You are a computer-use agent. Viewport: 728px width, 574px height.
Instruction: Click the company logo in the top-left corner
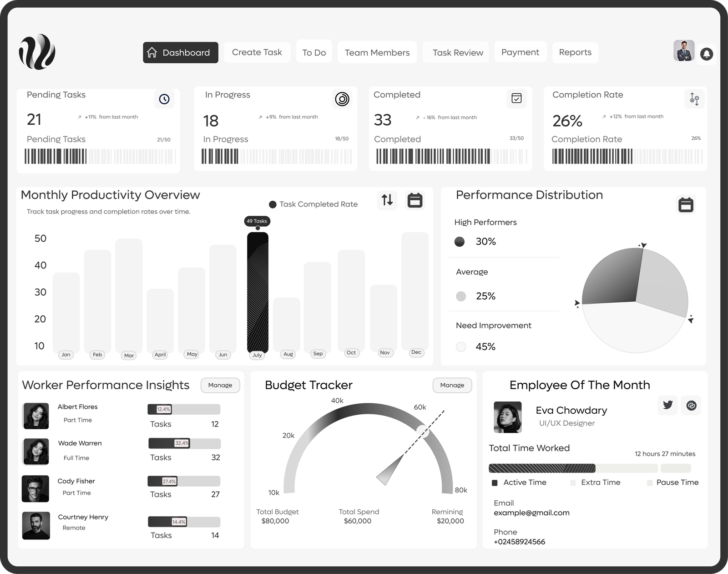(x=36, y=52)
